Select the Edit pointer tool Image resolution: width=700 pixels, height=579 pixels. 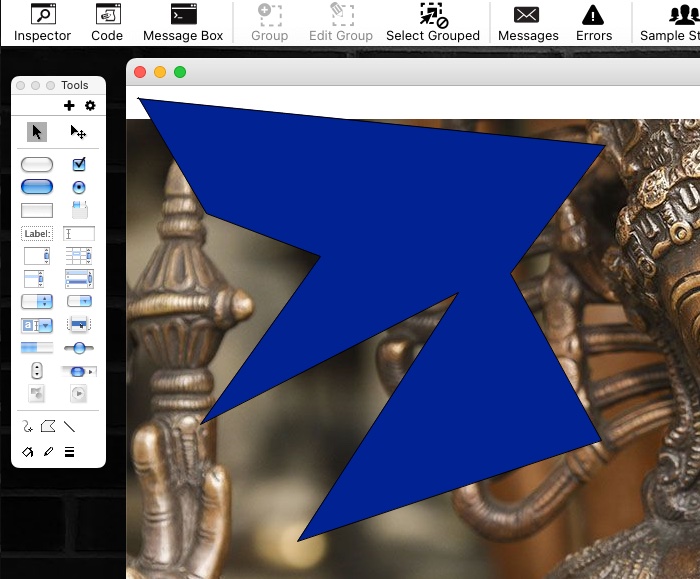click(x=78, y=132)
